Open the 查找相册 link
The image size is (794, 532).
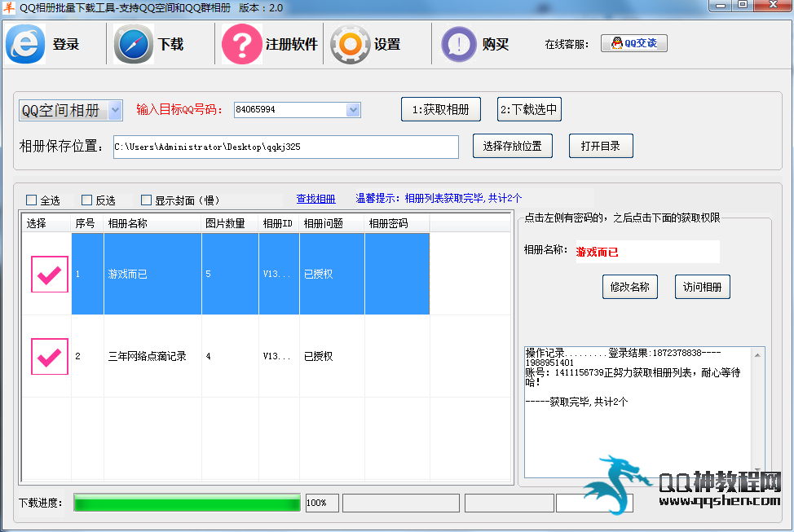(316, 199)
